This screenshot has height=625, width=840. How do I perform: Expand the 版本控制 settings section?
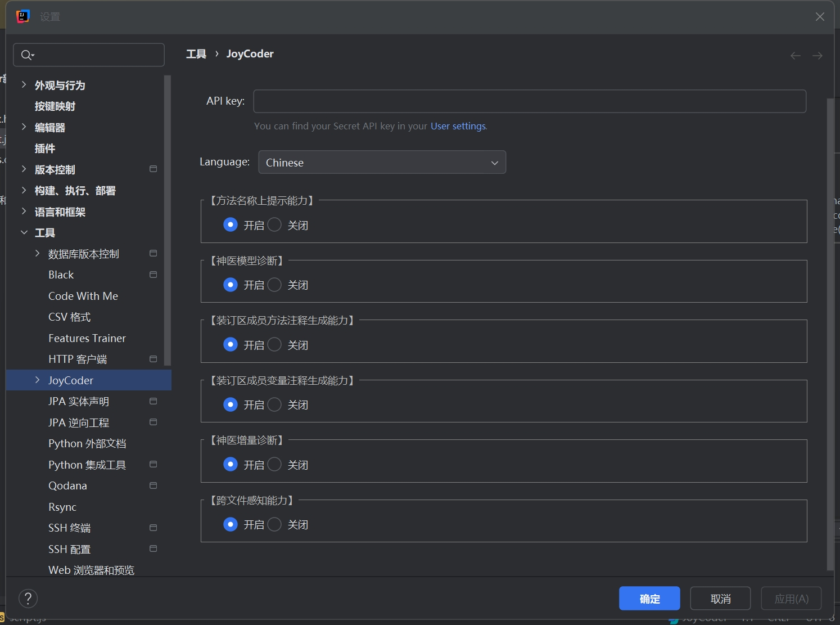click(x=24, y=169)
